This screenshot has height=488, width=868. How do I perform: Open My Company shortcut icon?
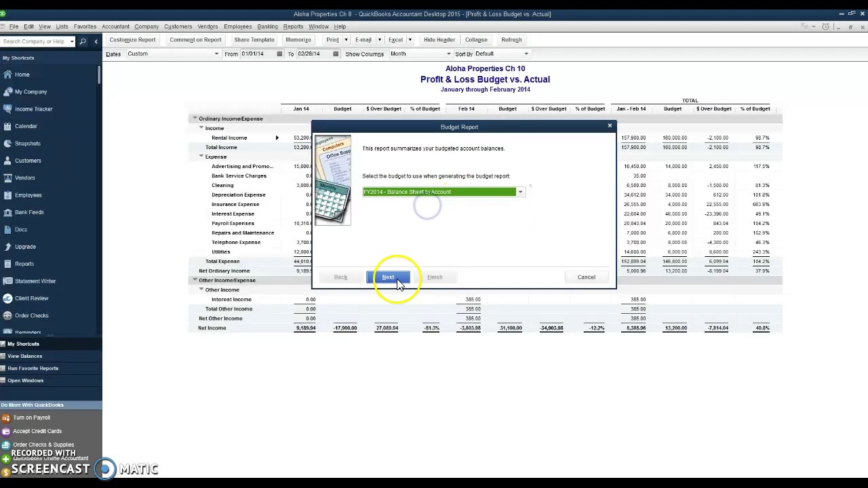pyautogui.click(x=7, y=91)
